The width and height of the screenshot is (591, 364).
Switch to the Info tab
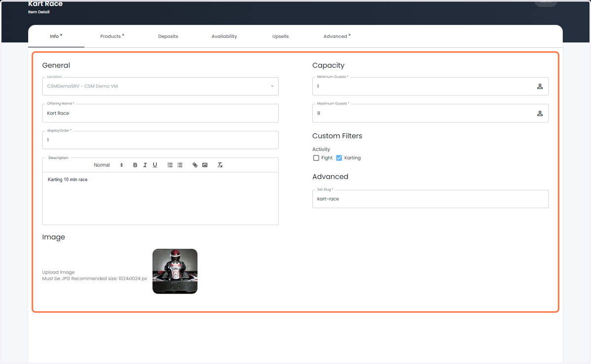tap(56, 36)
